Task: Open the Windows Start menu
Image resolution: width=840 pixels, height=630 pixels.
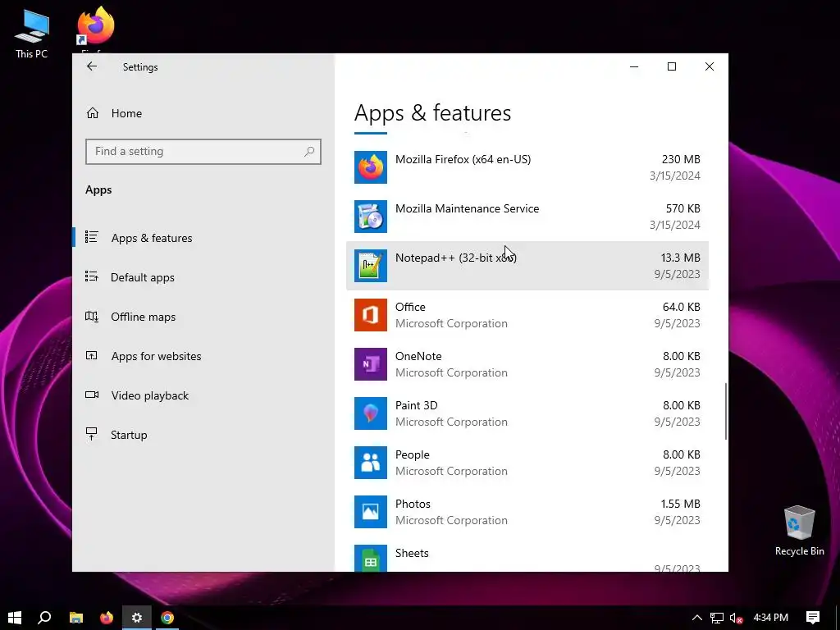Action: pyautogui.click(x=15, y=618)
